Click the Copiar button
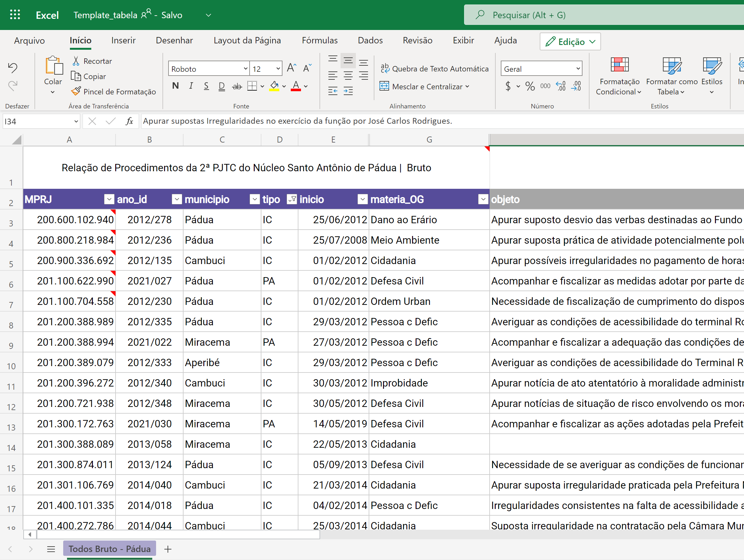This screenshot has height=560, width=744. 88,77
